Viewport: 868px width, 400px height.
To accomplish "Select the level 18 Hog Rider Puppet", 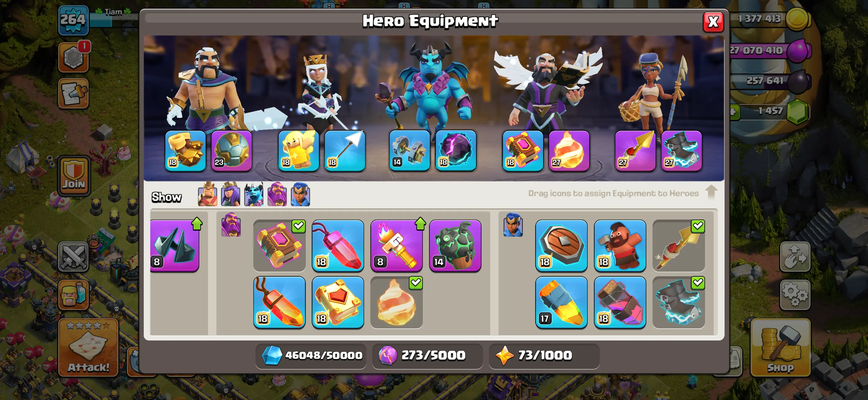I will pos(620,246).
